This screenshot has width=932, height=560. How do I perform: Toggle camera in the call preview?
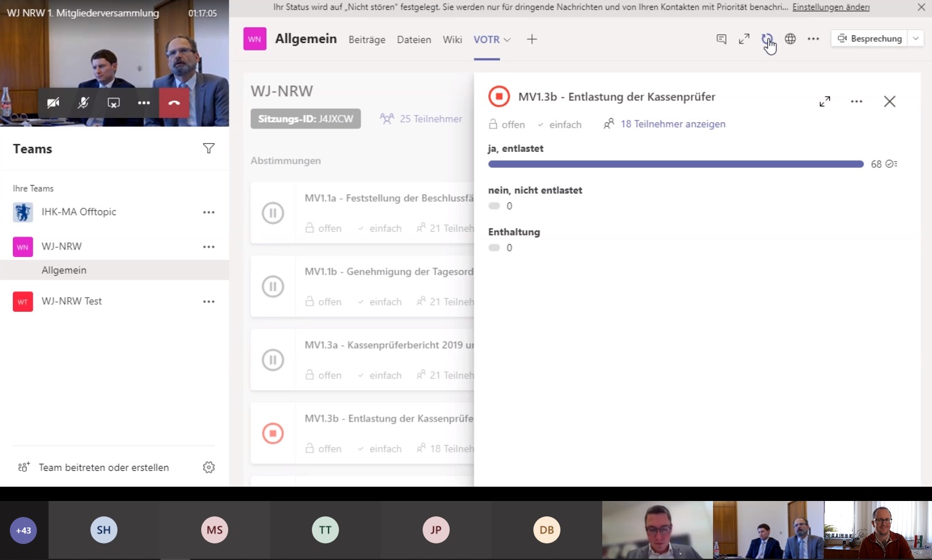point(54,103)
